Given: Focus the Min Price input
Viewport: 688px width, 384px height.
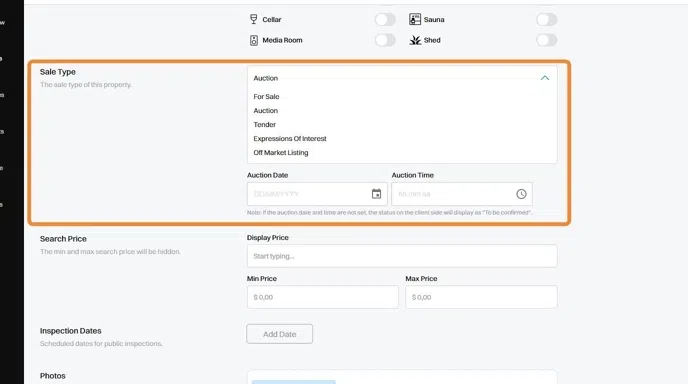Looking at the screenshot, I should (322, 297).
